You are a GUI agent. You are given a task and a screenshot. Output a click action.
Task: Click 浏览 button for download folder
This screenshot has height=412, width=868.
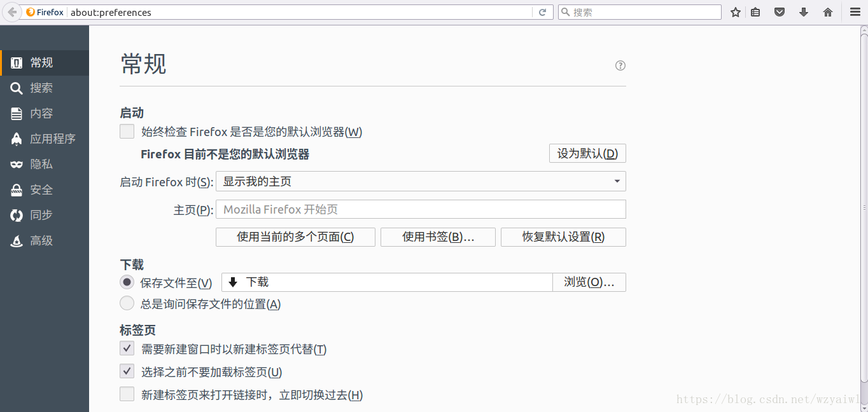click(589, 282)
